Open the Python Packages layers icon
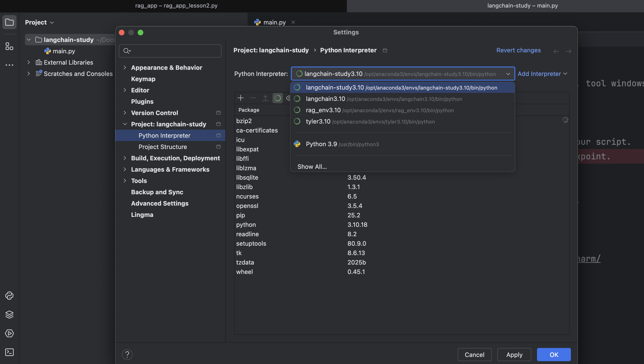The height and width of the screenshot is (364, 644). tap(9, 314)
